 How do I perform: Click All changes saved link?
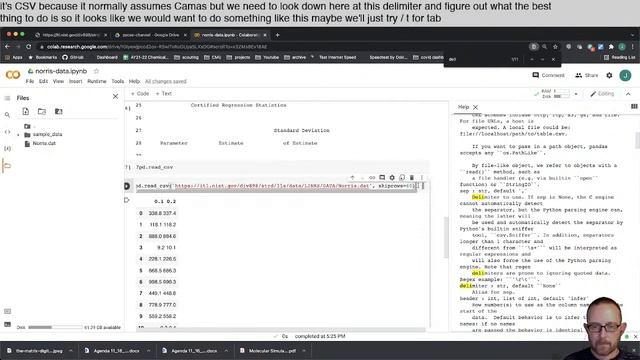pyautogui.click(x=166, y=82)
